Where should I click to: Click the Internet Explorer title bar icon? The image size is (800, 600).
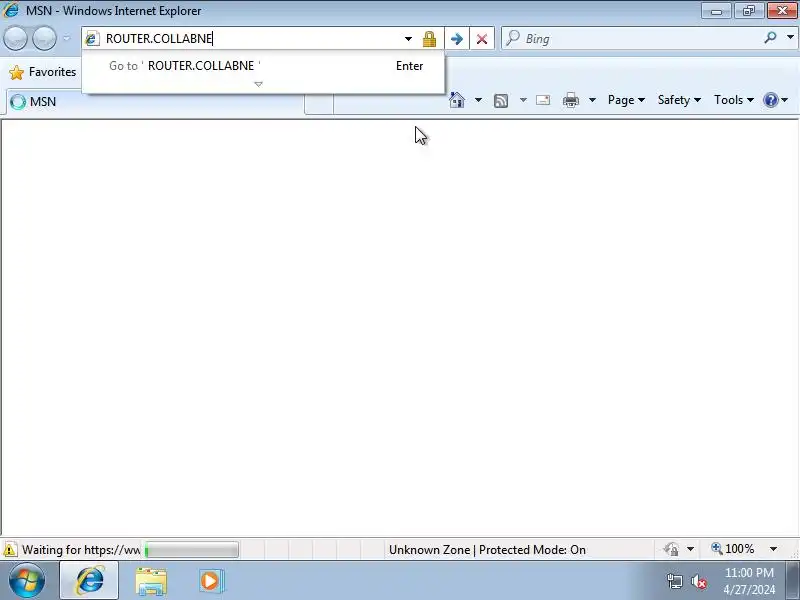11,10
